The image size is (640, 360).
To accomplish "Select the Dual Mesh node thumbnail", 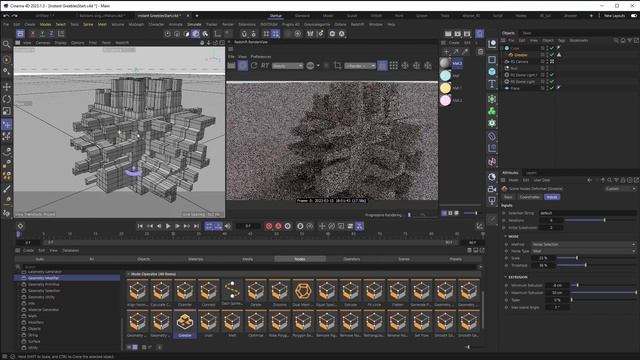I will point(303,293).
